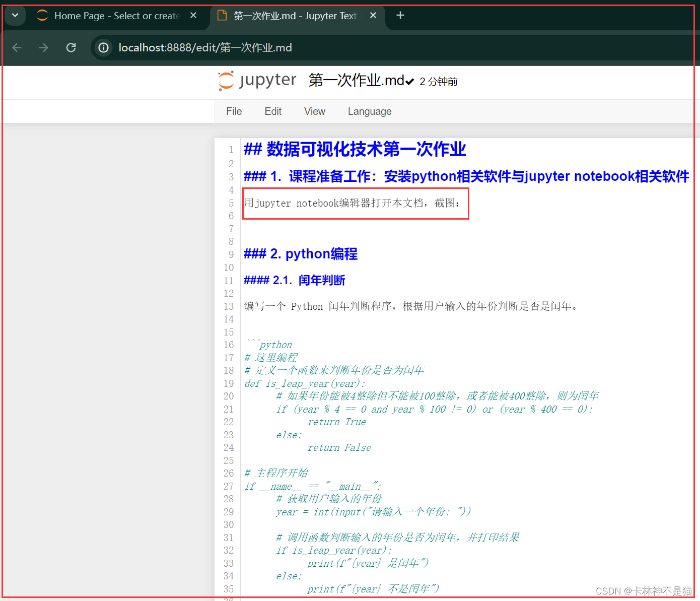Open the View menu
The width and height of the screenshot is (700, 601).
pos(315,111)
